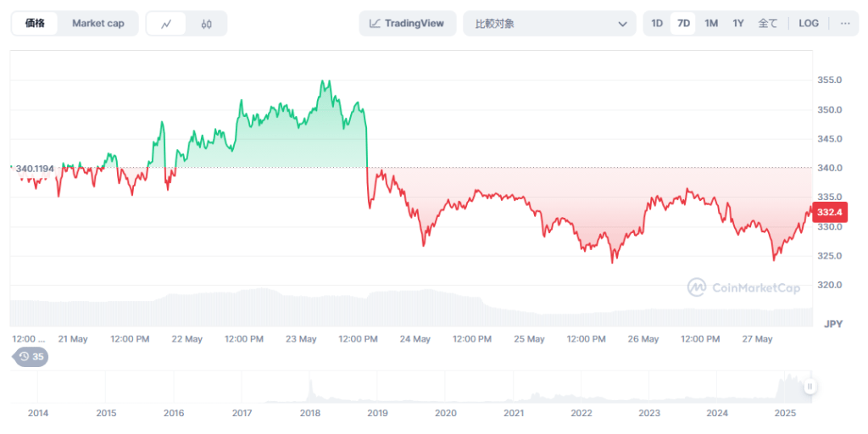Select the 価格 price toggle
868x434 pixels.
(x=36, y=24)
